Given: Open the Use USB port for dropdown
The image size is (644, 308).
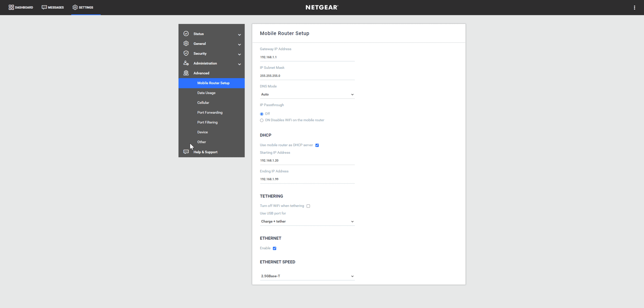Looking at the screenshot, I should click(x=307, y=221).
